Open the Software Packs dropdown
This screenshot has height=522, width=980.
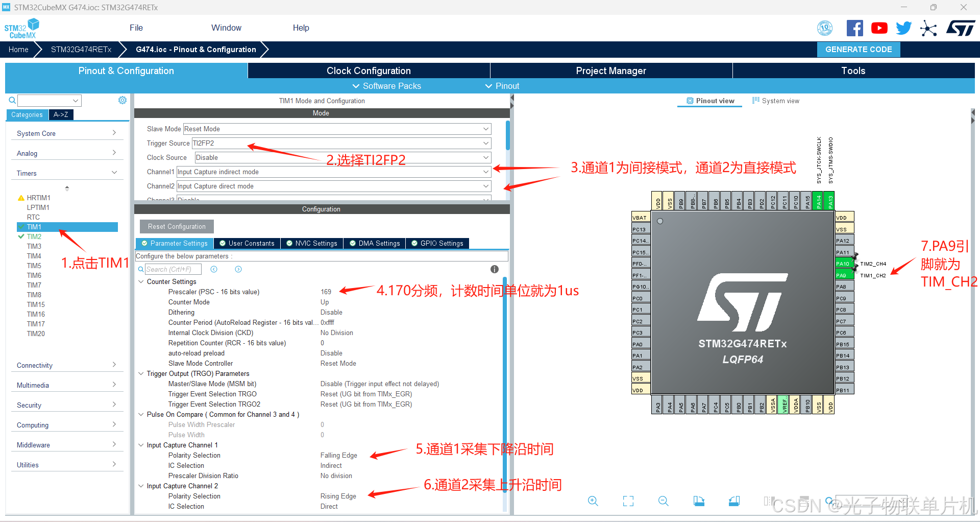coord(387,86)
